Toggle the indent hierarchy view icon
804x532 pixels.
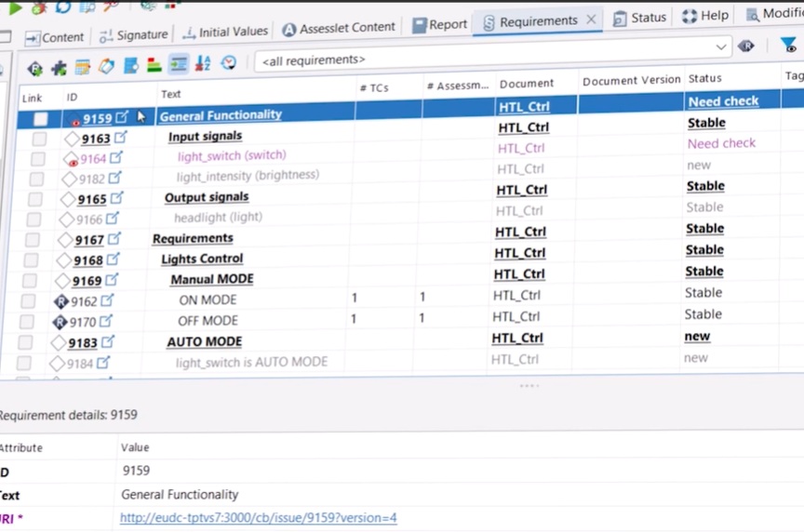click(x=179, y=64)
